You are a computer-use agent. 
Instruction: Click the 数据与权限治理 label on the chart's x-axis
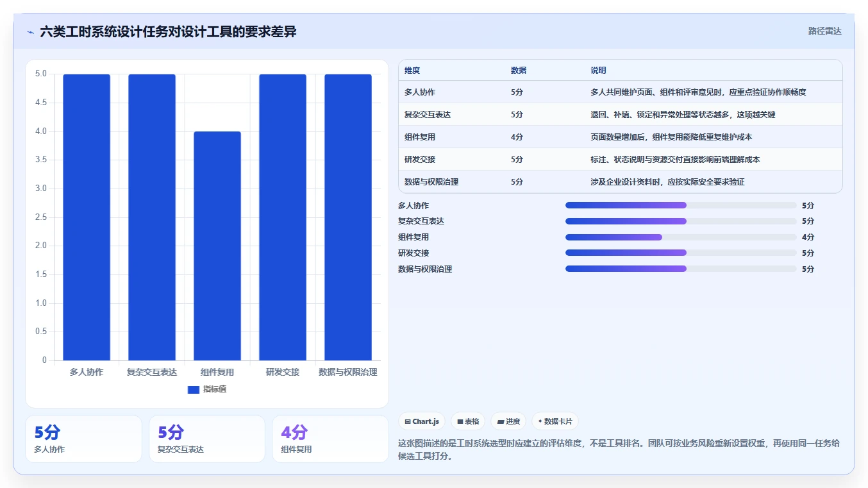click(348, 372)
